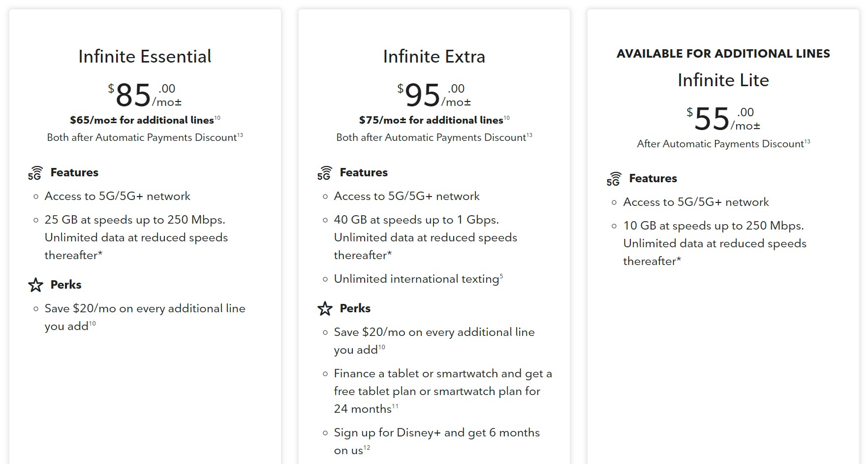Image resolution: width=868 pixels, height=464 pixels.
Task: Click footnote 5 on unlimited international texting
Action: 501,276
